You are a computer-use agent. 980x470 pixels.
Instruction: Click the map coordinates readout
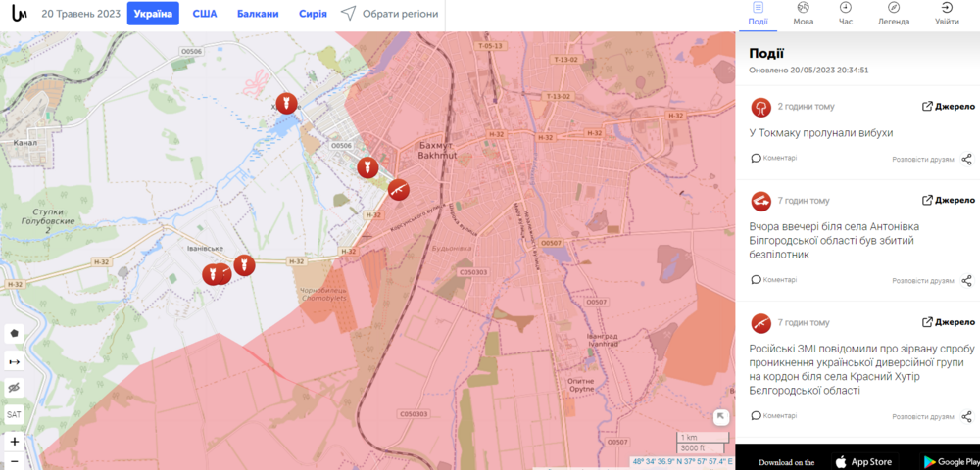click(682, 461)
